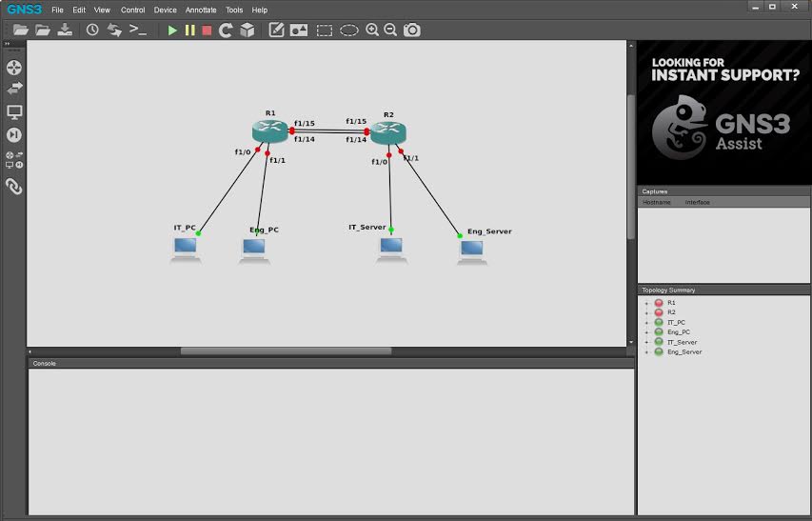Reload all devices icon
The height and width of the screenshot is (521, 812).
coord(226,30)
